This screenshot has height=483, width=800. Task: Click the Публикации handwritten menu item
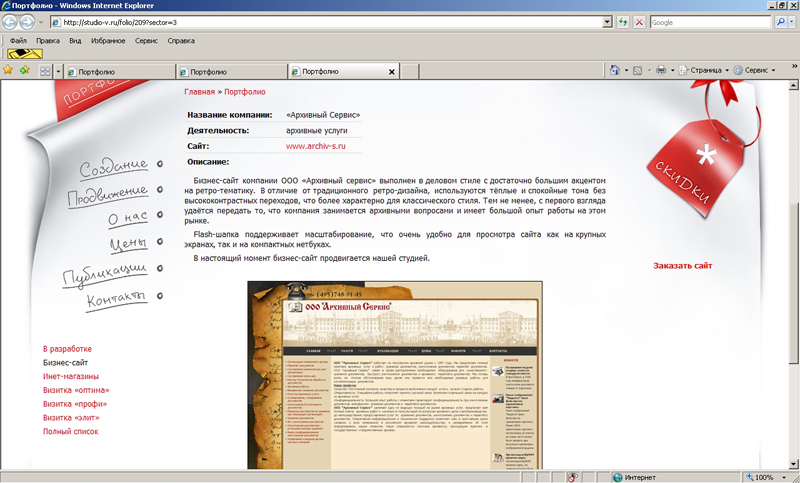coord(105,275)
